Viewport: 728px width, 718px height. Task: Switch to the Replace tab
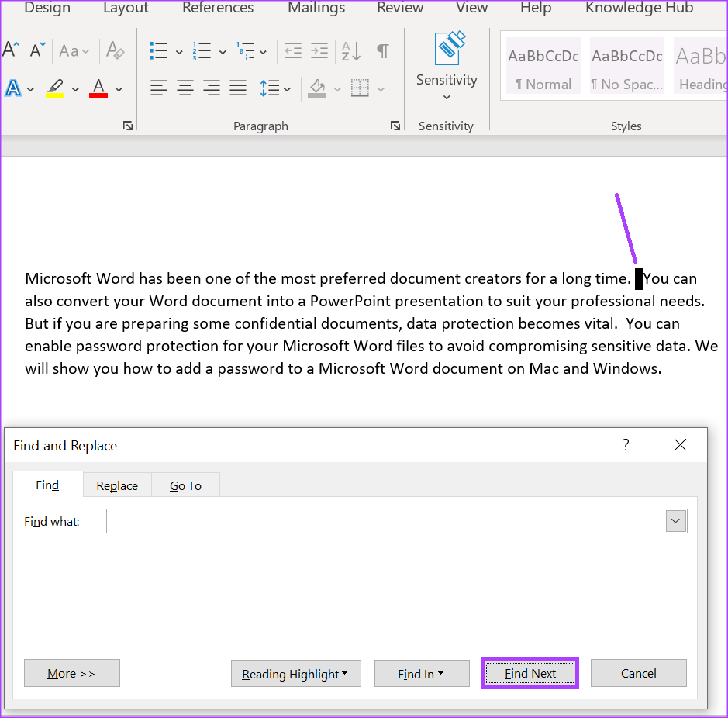[x=116, y=485]
